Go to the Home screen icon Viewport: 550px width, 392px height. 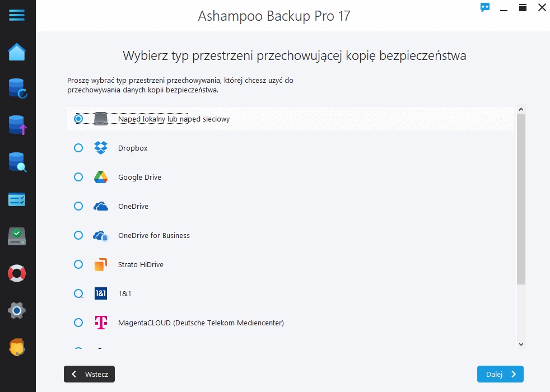click(17, 52)
